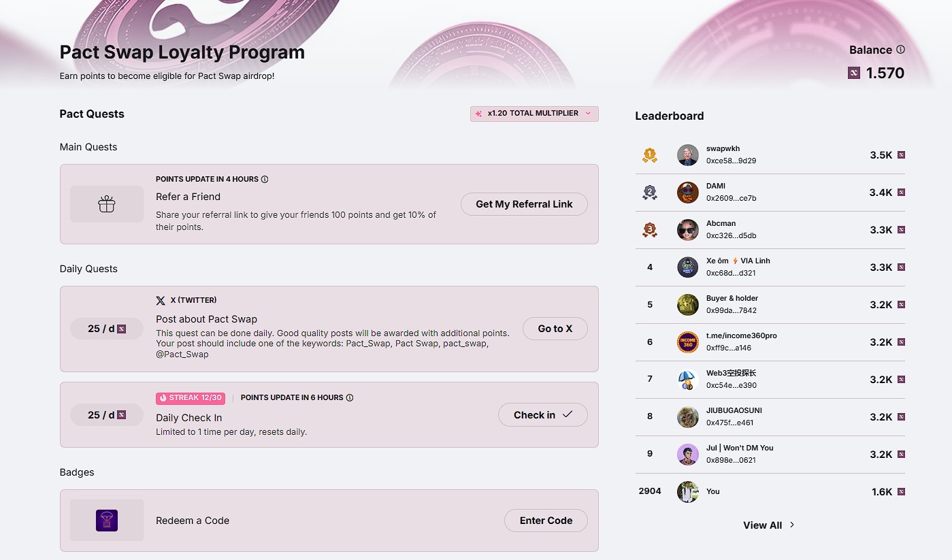This screenshot has height=560, width=952.
Task: Click the Streak 12/30 flame badge
Action: (x=191, y=398)
